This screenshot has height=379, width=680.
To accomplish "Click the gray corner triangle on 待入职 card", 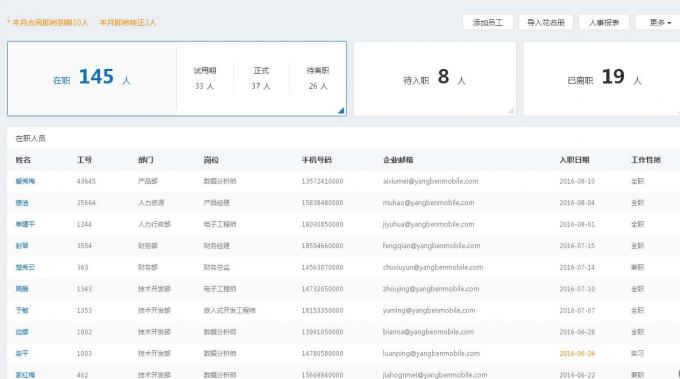I will 511,111.
